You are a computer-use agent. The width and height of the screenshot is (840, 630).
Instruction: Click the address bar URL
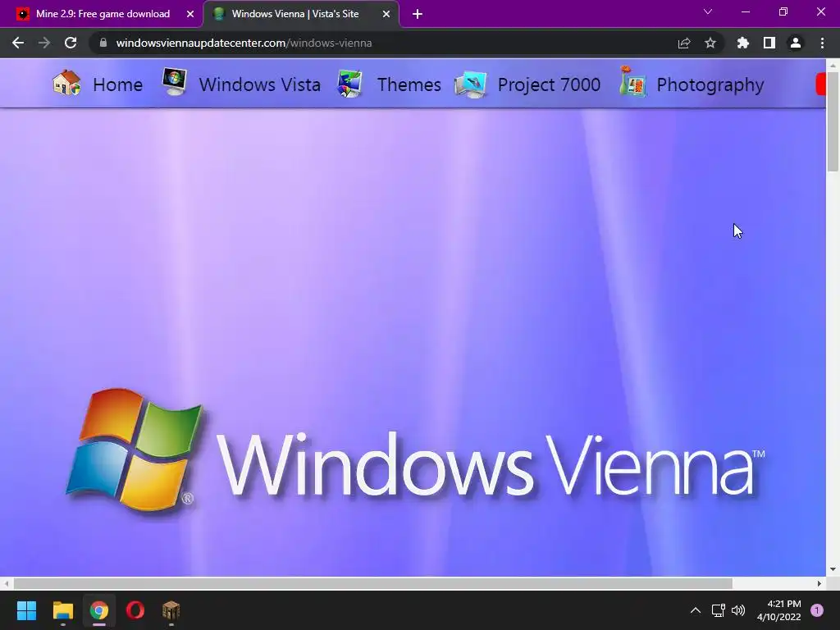point(244,43)
